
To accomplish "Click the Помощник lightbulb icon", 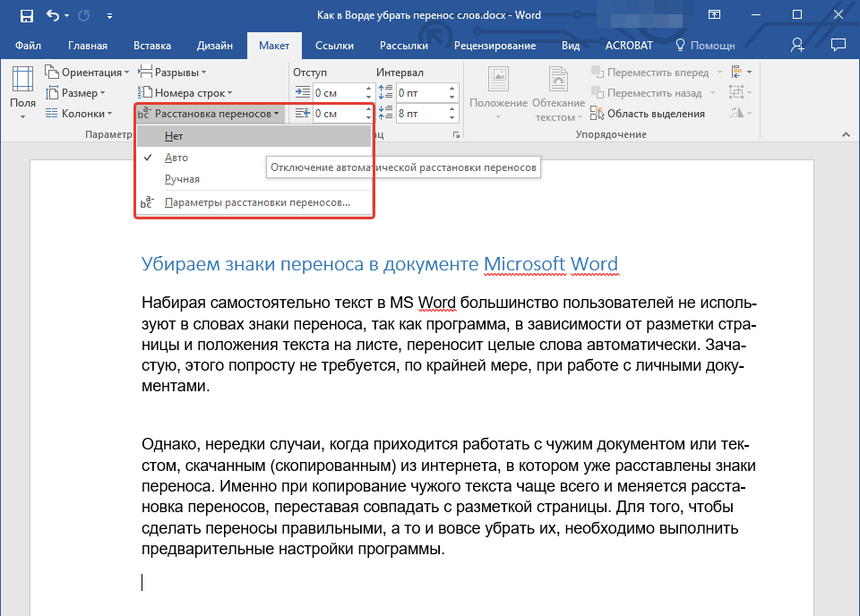I will point(680,45).
